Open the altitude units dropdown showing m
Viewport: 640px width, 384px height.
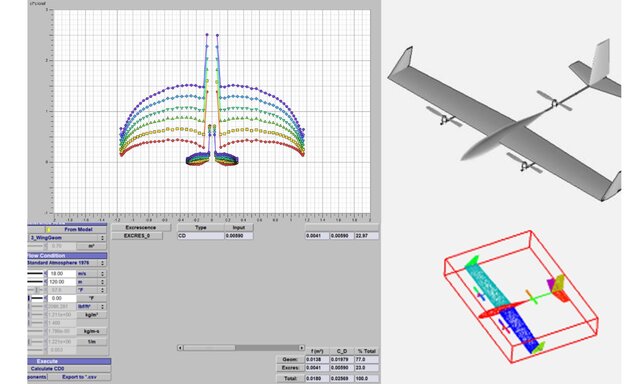[91, 282]
